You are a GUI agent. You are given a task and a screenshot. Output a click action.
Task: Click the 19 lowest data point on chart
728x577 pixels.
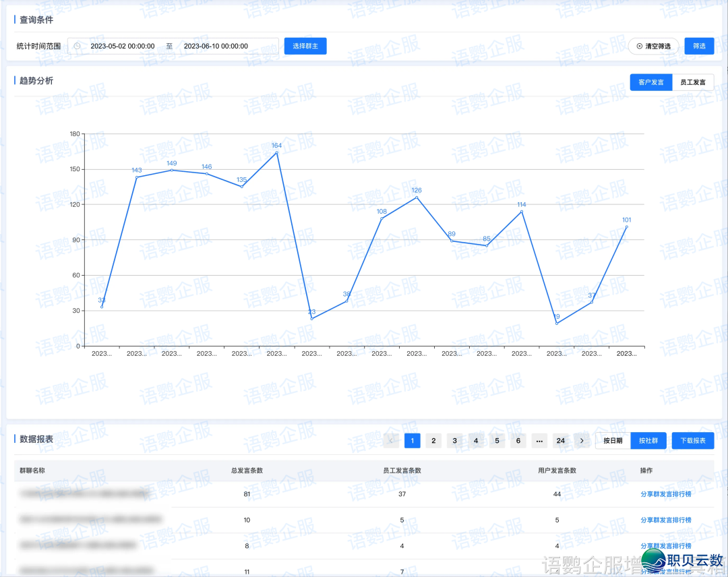(557, 324)
